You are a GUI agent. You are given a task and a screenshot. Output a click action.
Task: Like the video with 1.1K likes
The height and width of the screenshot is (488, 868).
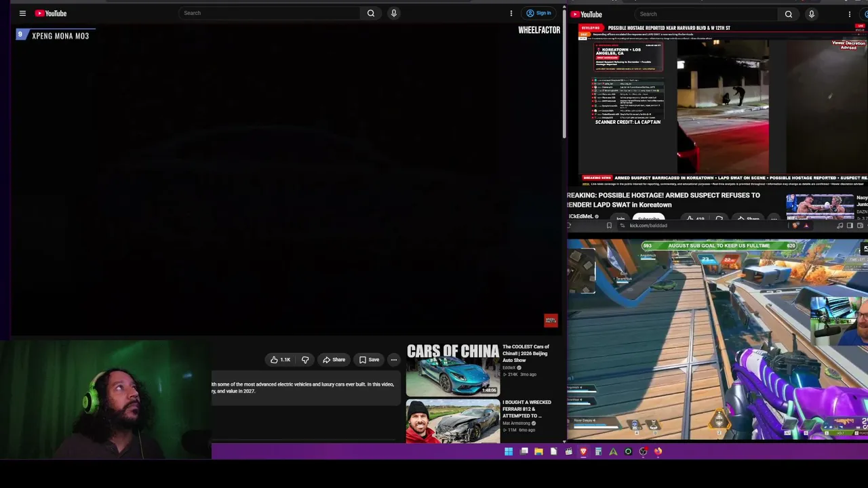[281, 360]
